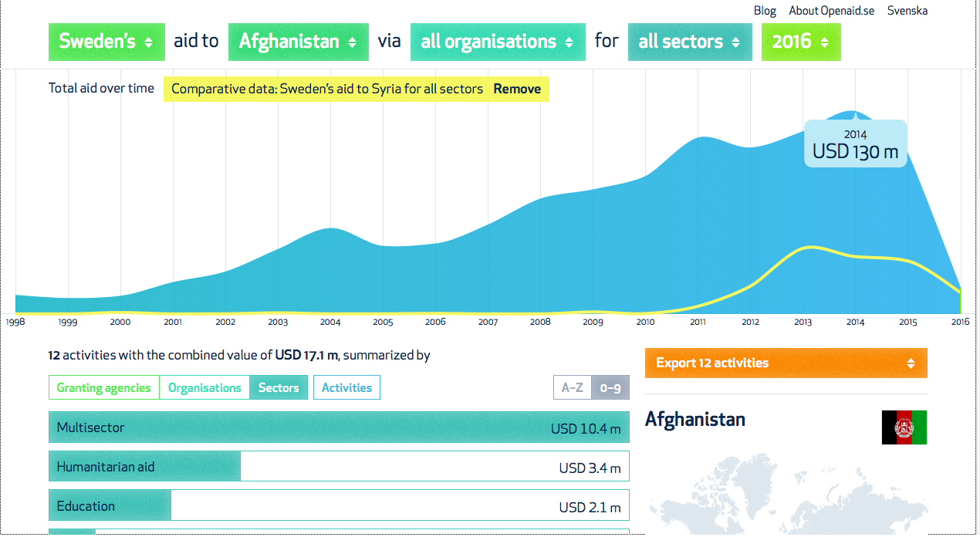Click the arrows icon beside 2016
Viewport: 980px width, 537px height.
[824, 42]
